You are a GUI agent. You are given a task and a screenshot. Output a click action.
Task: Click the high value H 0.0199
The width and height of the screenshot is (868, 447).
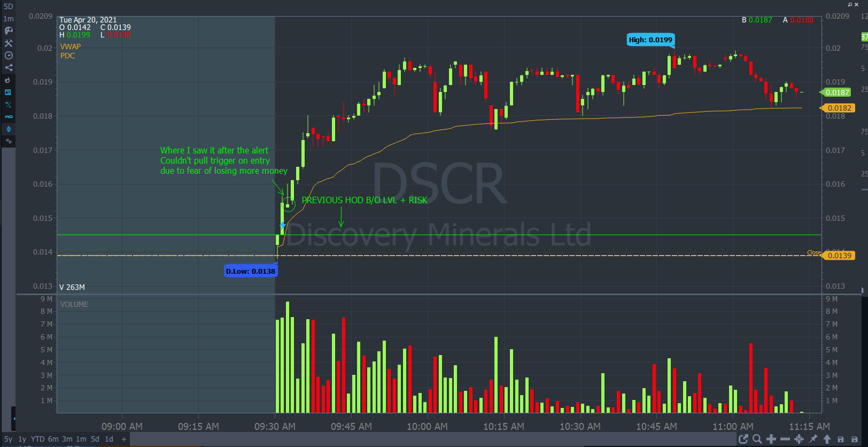75,35
